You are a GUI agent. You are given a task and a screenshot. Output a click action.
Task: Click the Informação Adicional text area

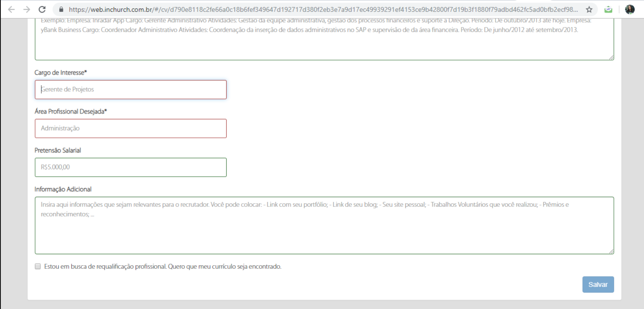click(x=324, y=226)
